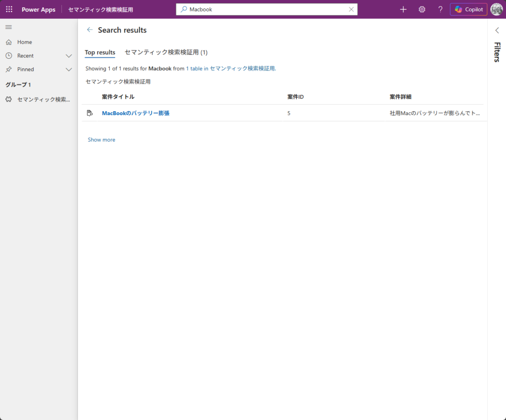The height and width of the screenshot is (420, 506).
Task: Collapse the left navigation hamburger menu
Action: 8,27
